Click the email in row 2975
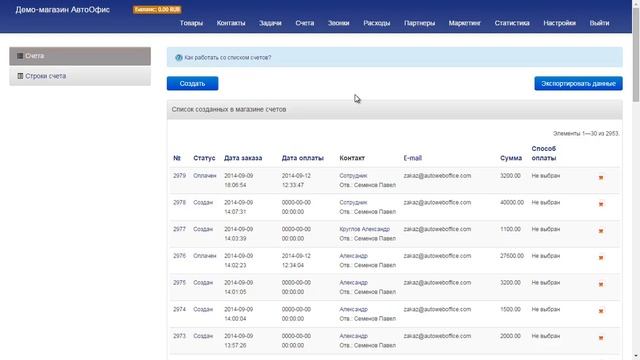Image resolution: width=640 pixels, height=360 pixels. (x=437, y=282)
